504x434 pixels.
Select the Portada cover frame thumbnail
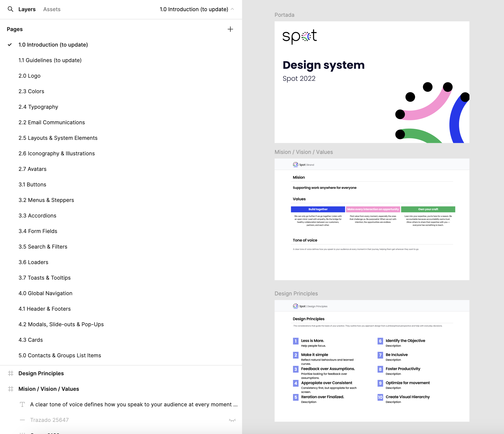pos(372,82)
